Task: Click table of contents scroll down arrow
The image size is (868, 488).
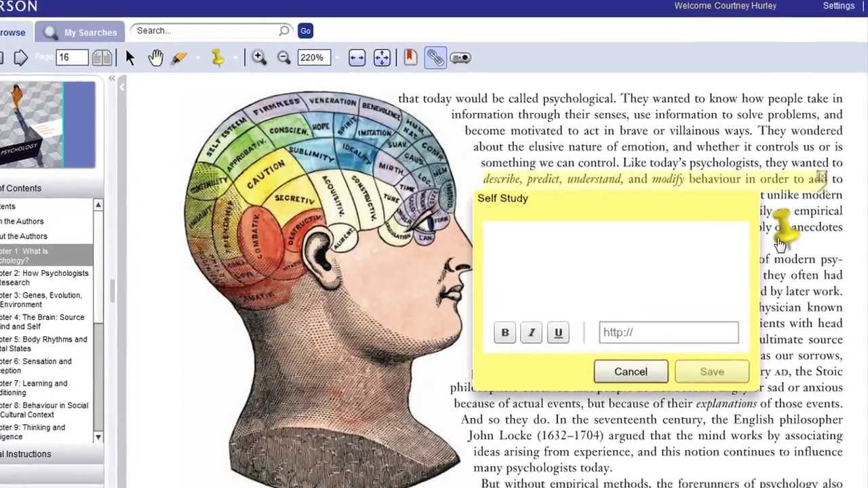Action: 98,437
